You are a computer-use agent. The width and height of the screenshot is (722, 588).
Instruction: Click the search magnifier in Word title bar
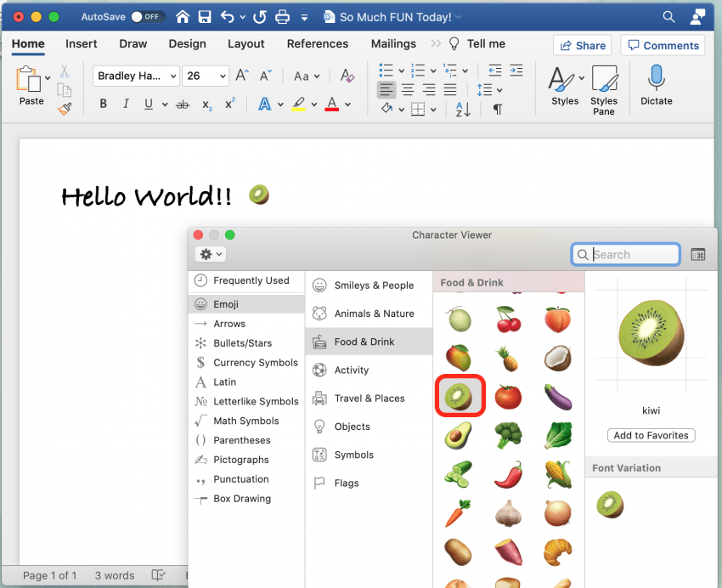[668, 17]
